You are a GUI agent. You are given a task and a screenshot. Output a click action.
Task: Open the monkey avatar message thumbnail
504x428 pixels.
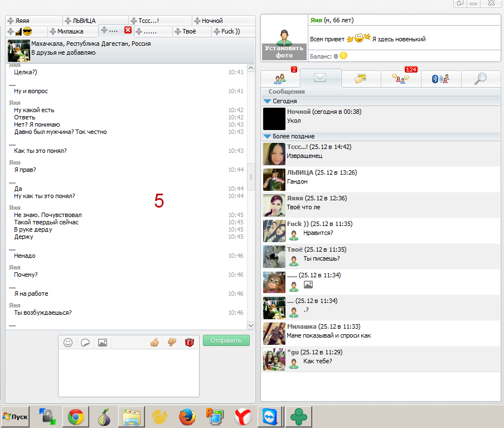(274, 282)
